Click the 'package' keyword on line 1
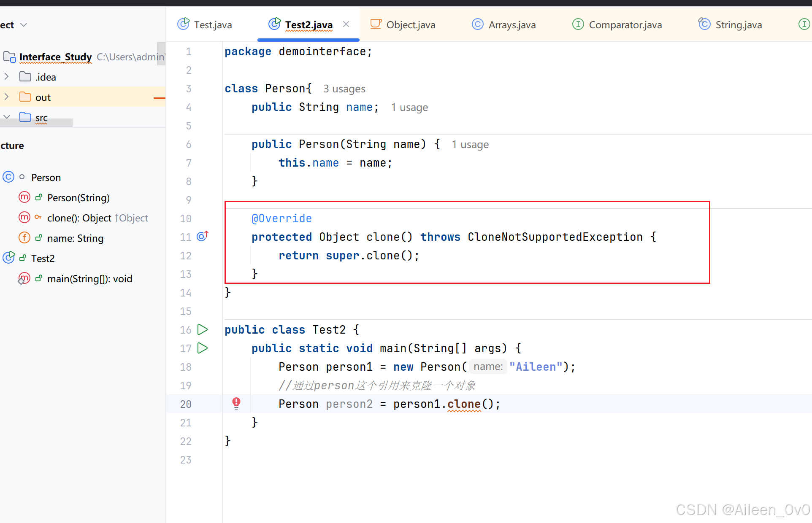Image resolution: width=812 pixels, height=523 pixels. pyautogui.click(x=248, y=51)
